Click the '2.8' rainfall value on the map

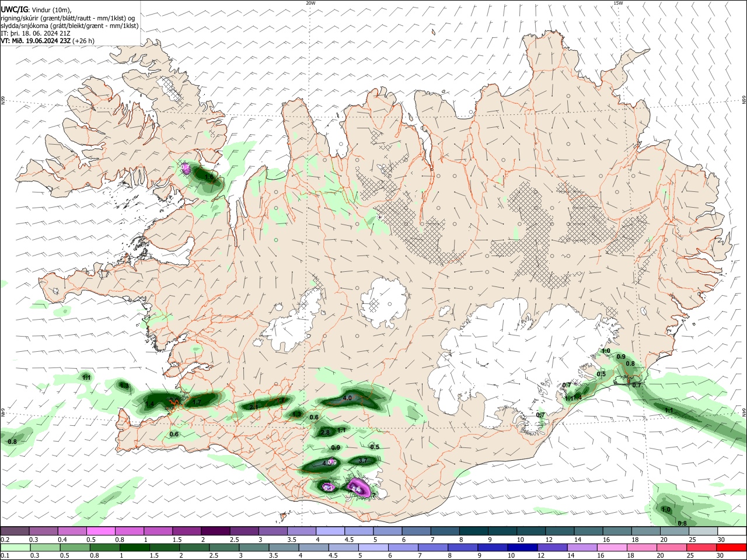click(x=325, y=432)
